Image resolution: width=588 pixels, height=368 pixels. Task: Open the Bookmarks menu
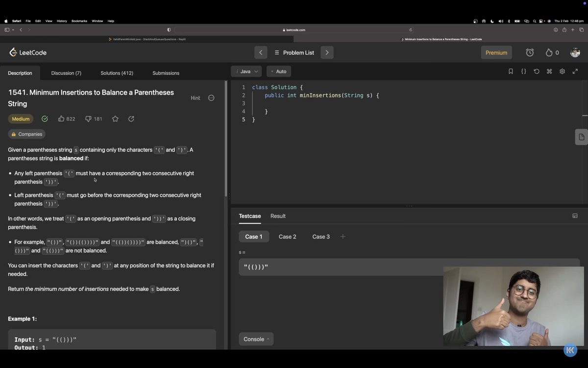pos(79,21)
